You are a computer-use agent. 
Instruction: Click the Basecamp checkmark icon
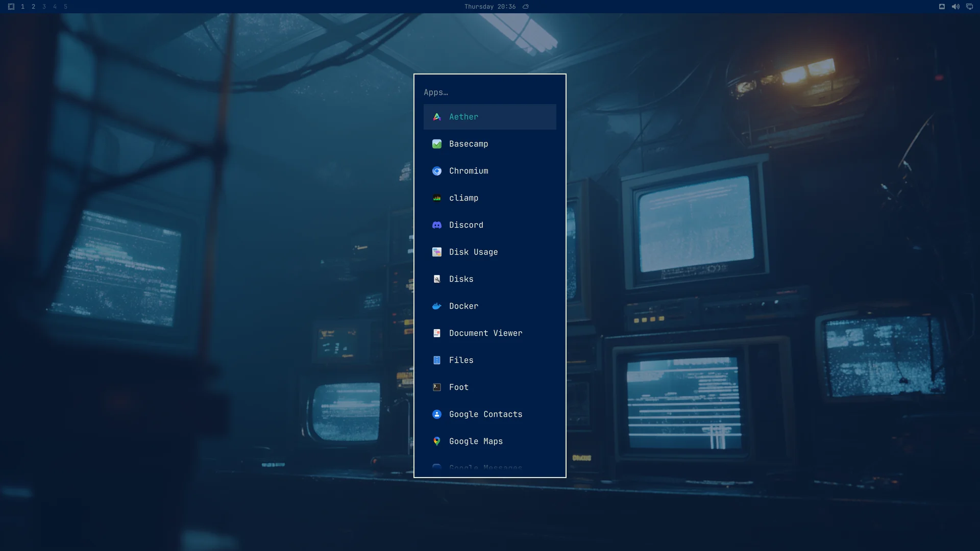(437, 144)
